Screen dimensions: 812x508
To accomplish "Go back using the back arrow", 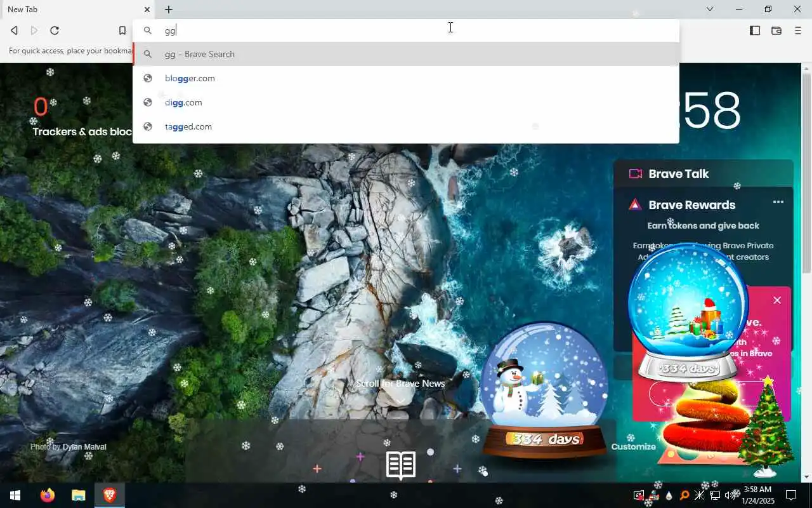I will click(14, 30).
